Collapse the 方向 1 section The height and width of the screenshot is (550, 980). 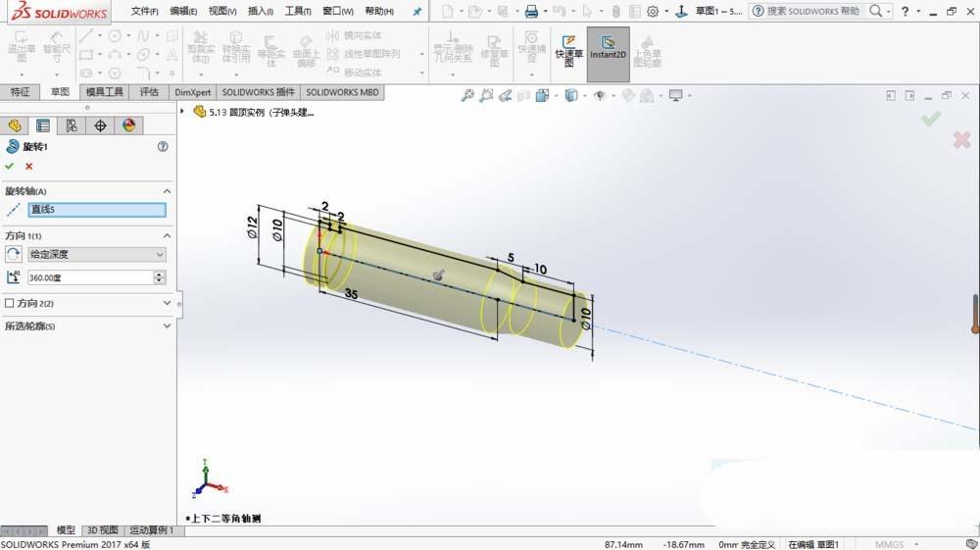coord(167,235)
